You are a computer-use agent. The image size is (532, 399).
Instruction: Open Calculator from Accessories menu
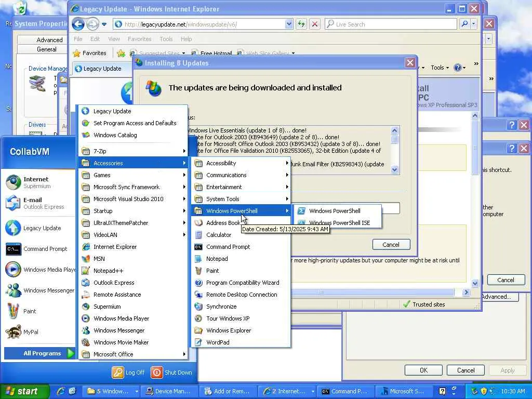pyautogui.click(x=241, y=235)
